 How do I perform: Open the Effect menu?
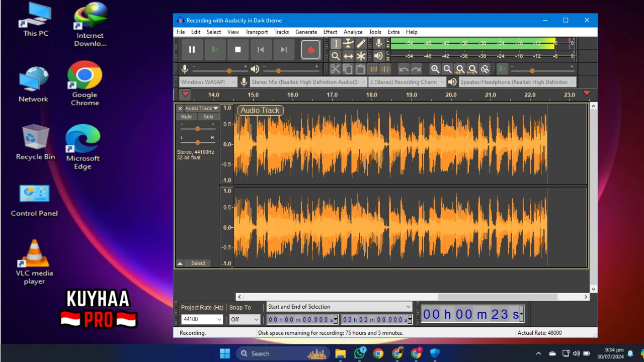coord(330,32)
